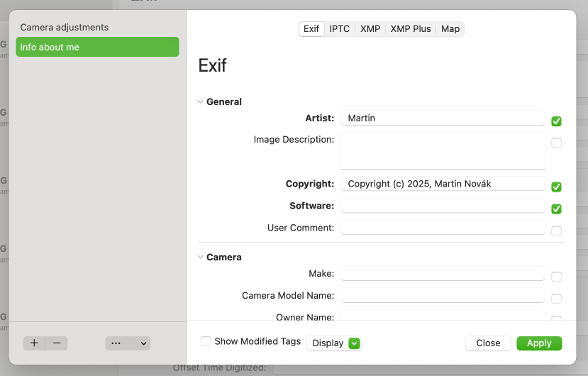Uncheck the Artist tag checkbox
This screenshot has height=376, width=588.
tap(556, 121)
